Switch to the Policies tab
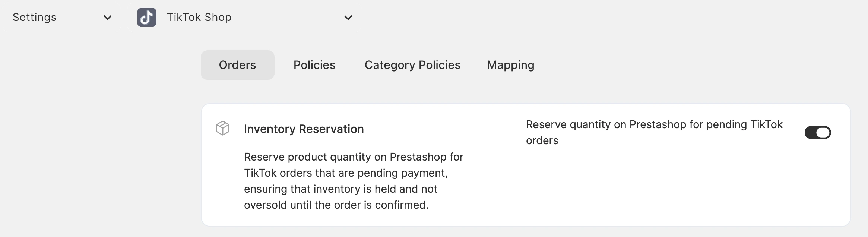 [x=314, y=65]
